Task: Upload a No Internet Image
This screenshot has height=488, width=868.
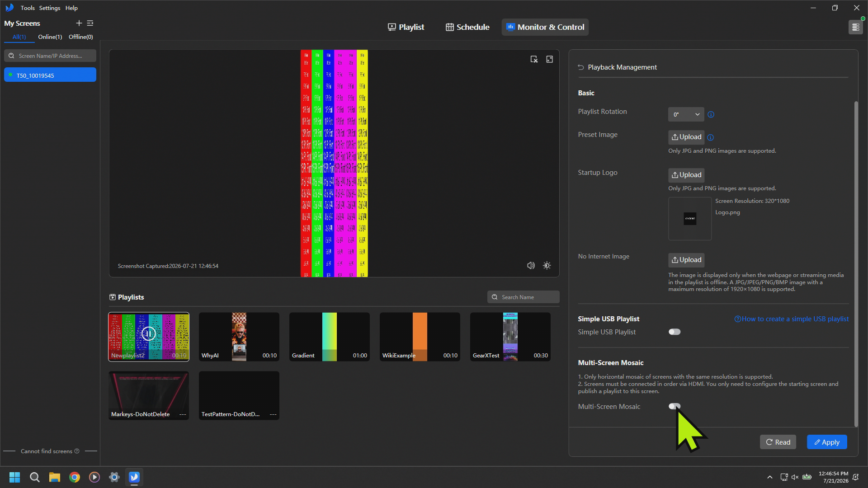Action: [x=686, y=260]
